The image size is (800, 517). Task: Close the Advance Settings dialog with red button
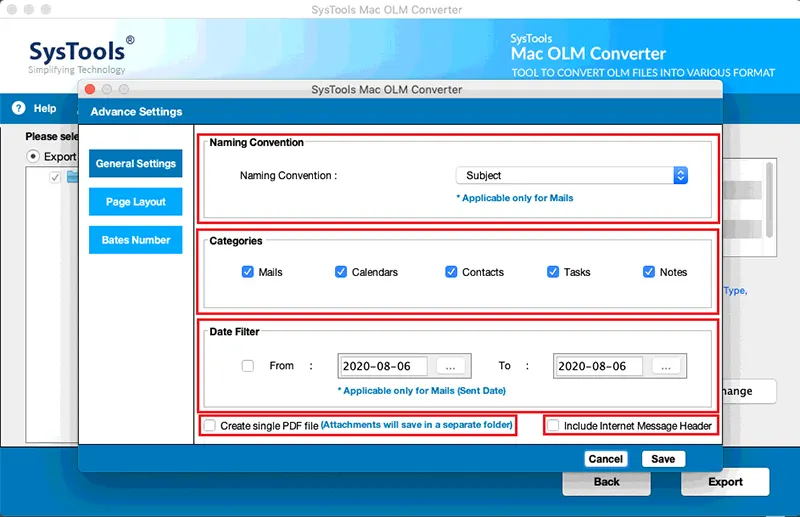90,89
